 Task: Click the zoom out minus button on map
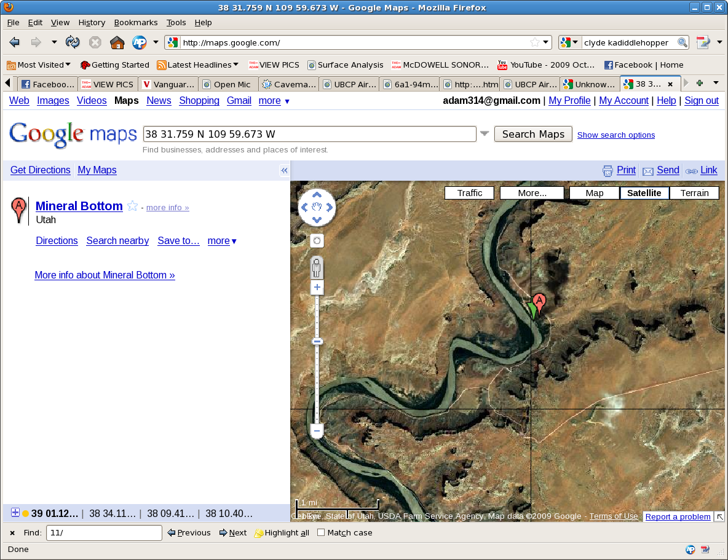click(x=317, y=431)
